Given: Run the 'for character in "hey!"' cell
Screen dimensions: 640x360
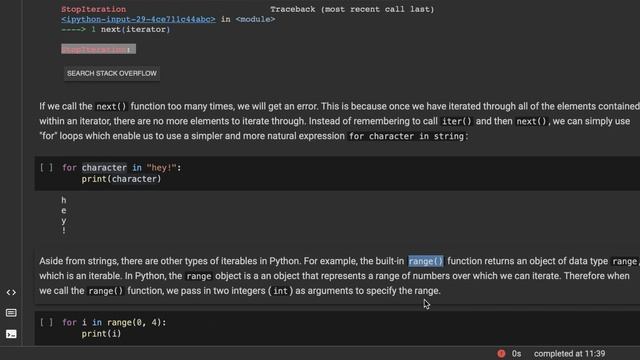Looking at the screenshot, I should coord(47,167).
